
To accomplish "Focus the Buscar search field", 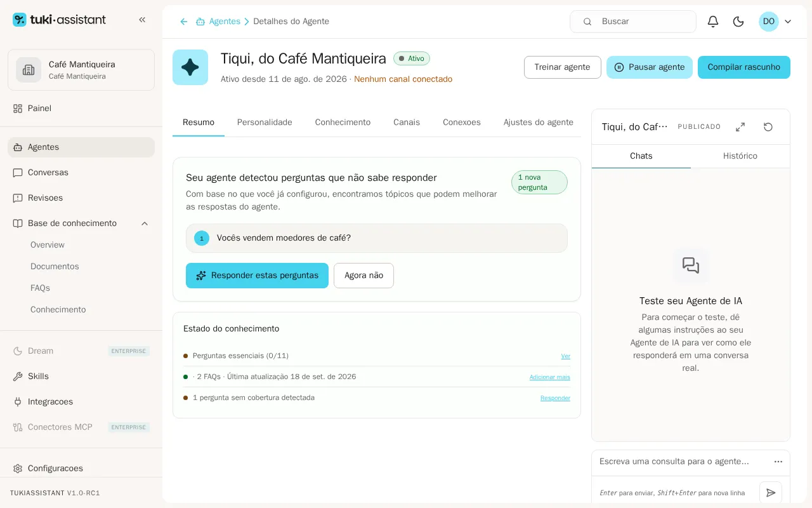I will tap(633, 22).
